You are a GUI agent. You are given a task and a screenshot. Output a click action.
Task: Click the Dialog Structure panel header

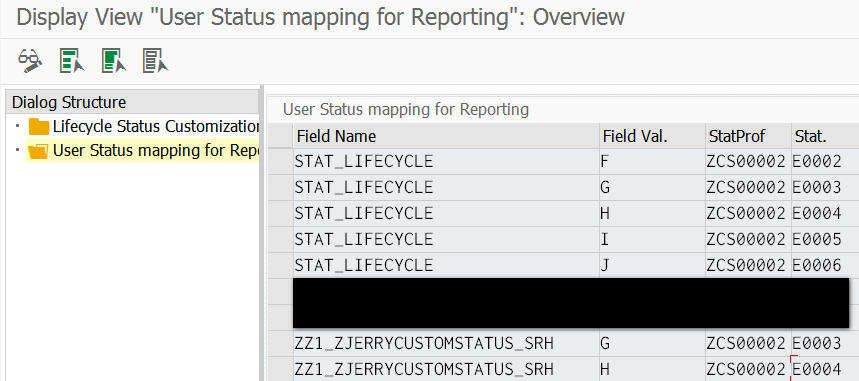pos(132,102)
